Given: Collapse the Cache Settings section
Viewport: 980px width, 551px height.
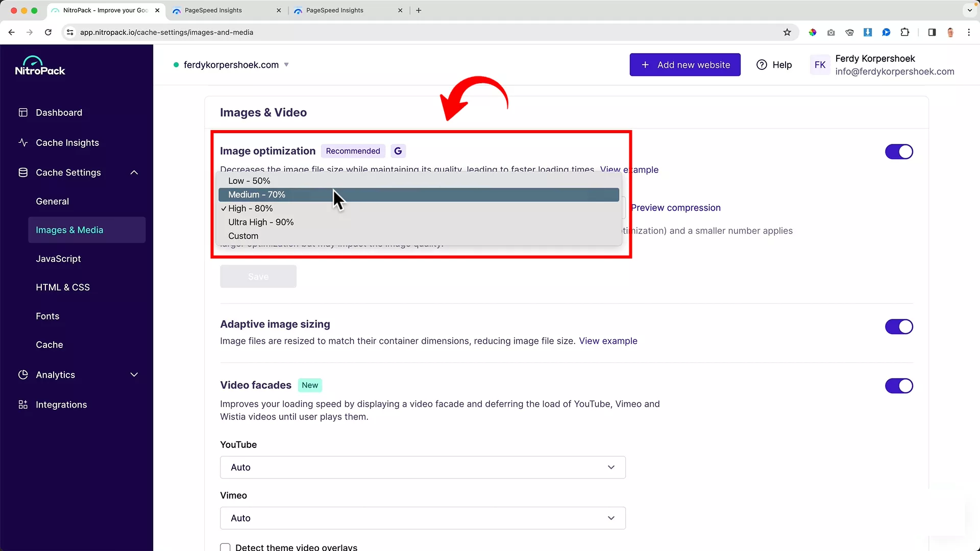Looking at the screenshot, I should tap(134, 172).
